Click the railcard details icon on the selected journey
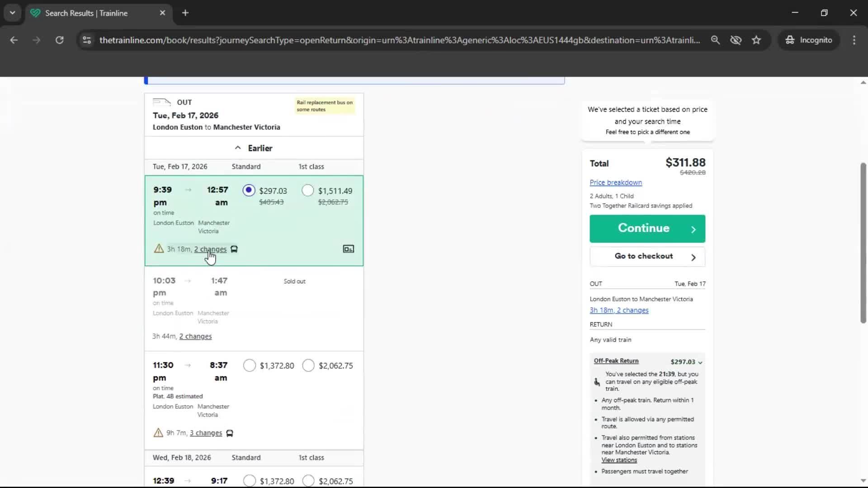868x488 pixels. pyautogui.click(x=349, y=249)
